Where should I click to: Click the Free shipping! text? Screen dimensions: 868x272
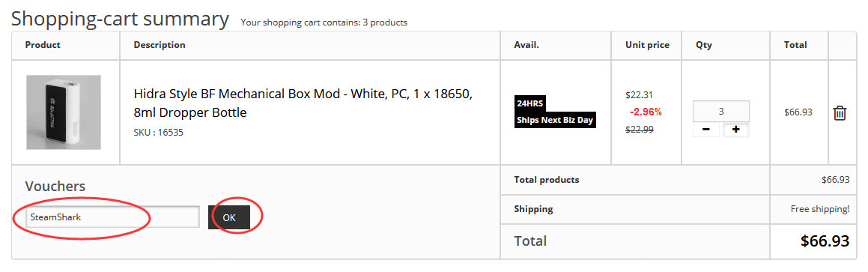(x=820, y=209)
